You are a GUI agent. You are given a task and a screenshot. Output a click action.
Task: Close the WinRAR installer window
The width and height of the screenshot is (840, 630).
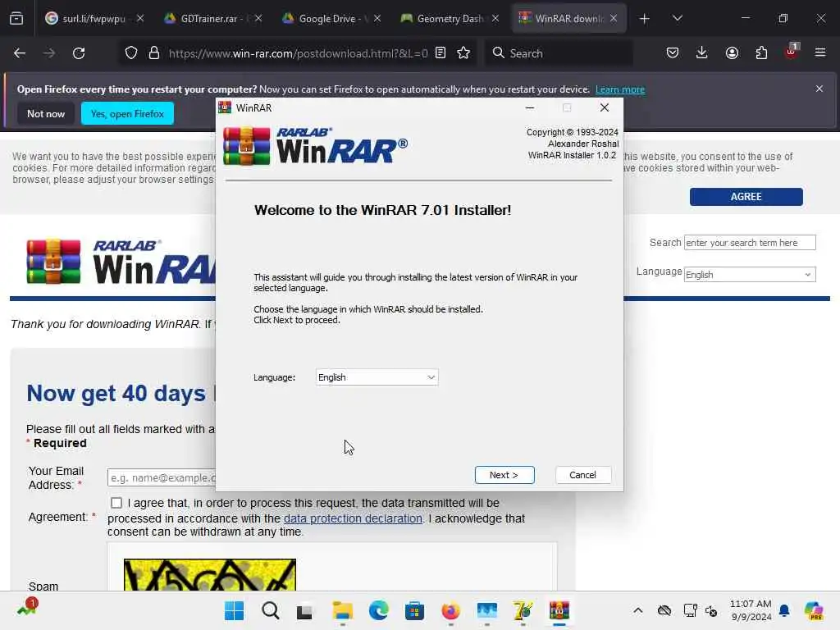(x=605, y=107)
